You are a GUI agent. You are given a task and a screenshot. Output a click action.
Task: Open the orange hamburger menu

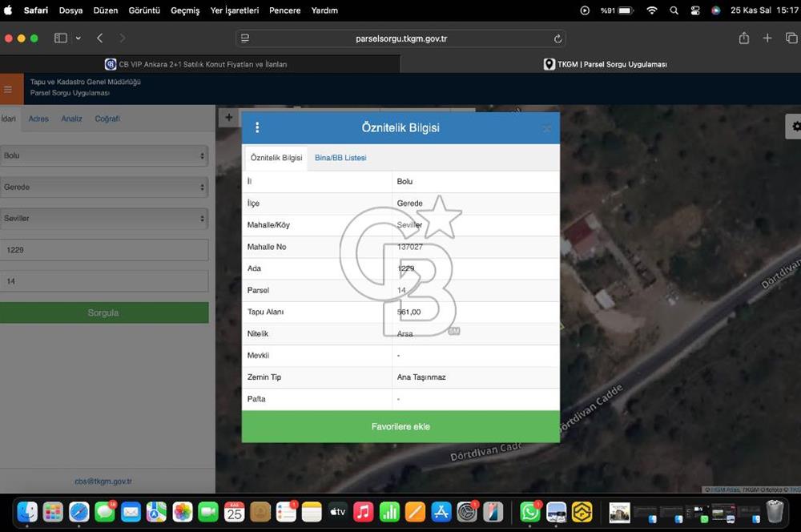coord(8,89)
